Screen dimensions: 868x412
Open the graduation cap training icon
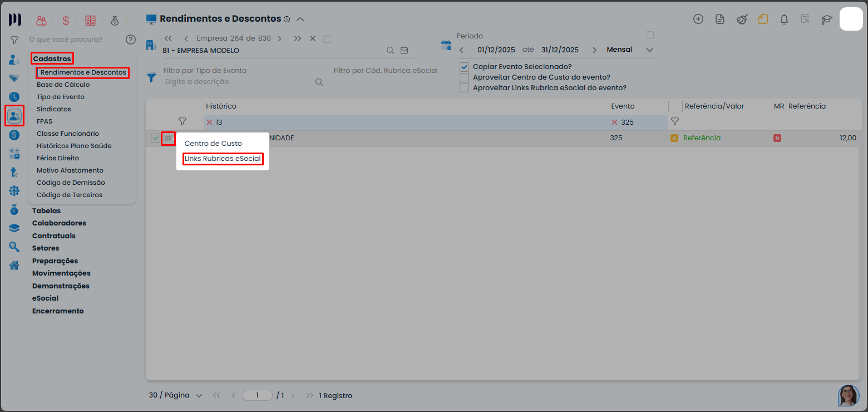pyautogui.click(x=827, y=19)
